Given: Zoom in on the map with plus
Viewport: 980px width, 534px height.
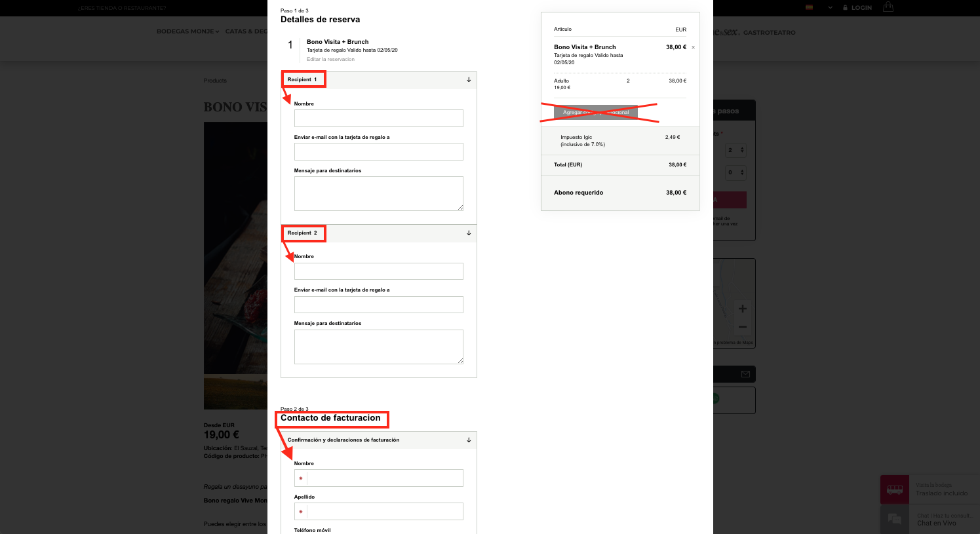Looking at the screenshot, I should click(x=742, y=309).
